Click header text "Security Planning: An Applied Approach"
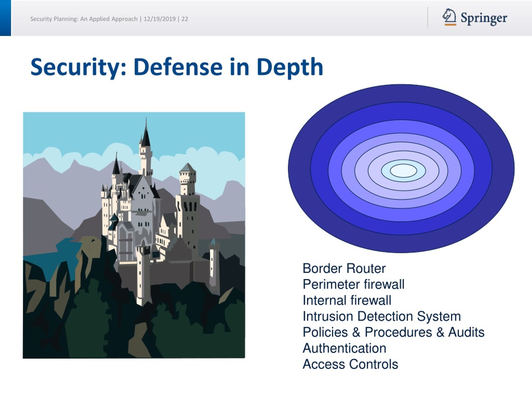Image resolution: width=532 pixels, height=399 pixels. click(x=84, y=19)
